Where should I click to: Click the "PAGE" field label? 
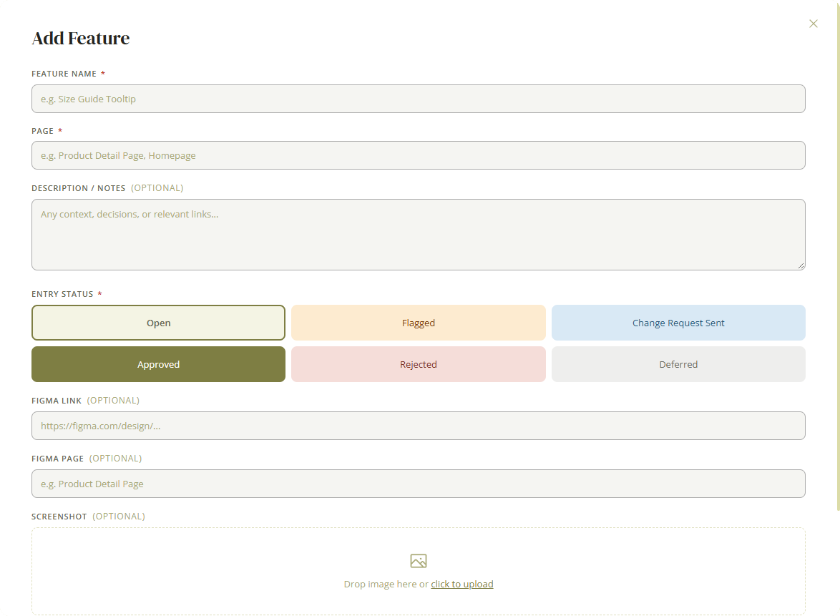click(42, 131)
